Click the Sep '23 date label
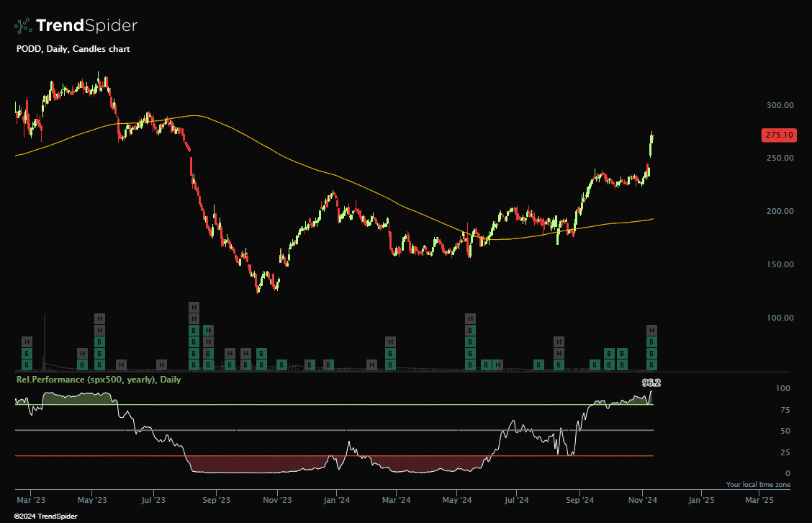 click(x=217, y=500)
